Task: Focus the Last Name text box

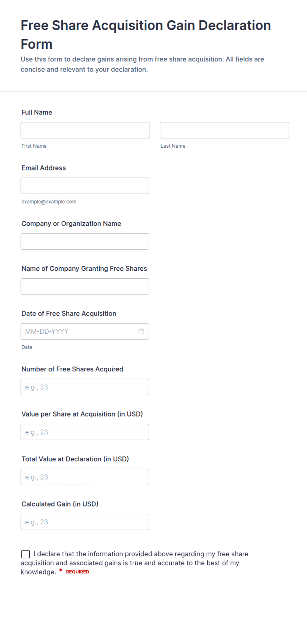Action: pyautogui.click(x=224, y=130)
